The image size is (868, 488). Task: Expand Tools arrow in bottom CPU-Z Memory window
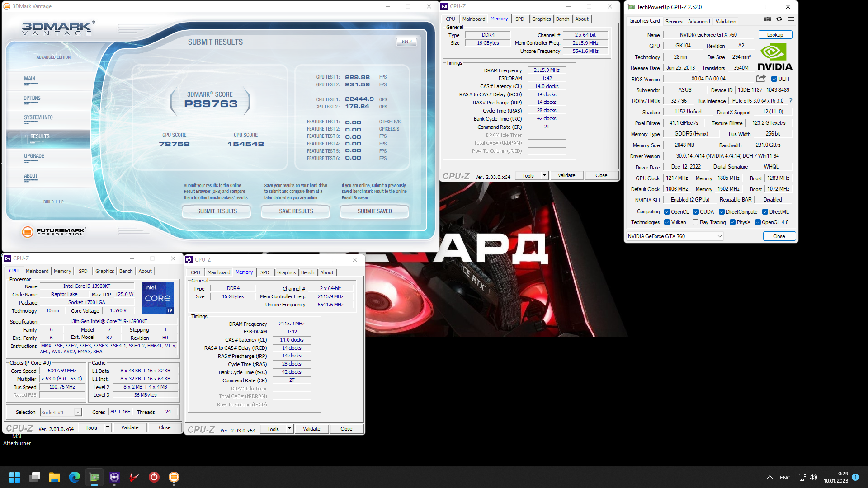click(289, 429)
